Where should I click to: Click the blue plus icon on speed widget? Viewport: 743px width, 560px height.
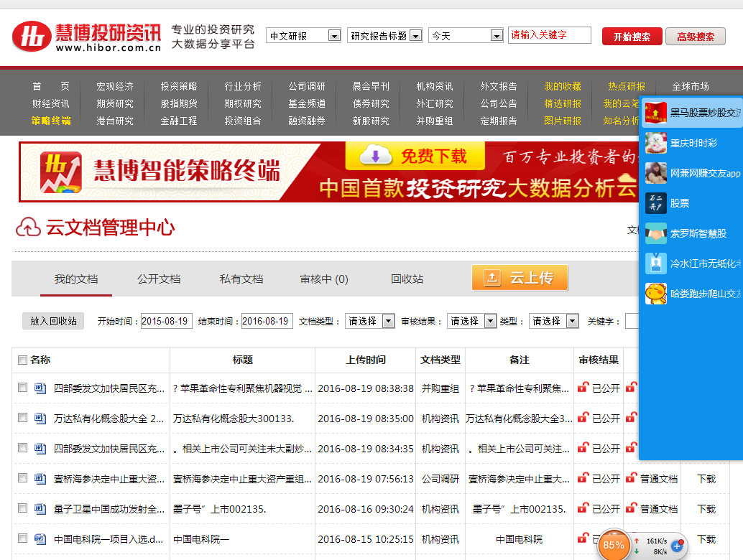click(x=677, y=547)
